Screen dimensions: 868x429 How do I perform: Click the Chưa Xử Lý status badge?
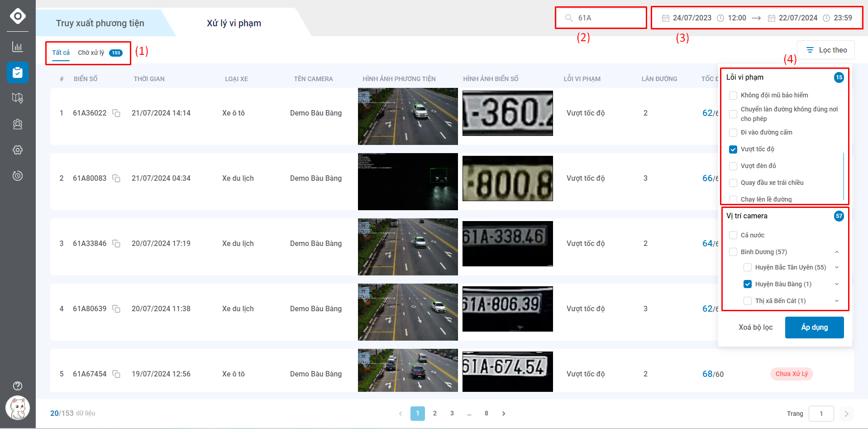tap(792, 374)
